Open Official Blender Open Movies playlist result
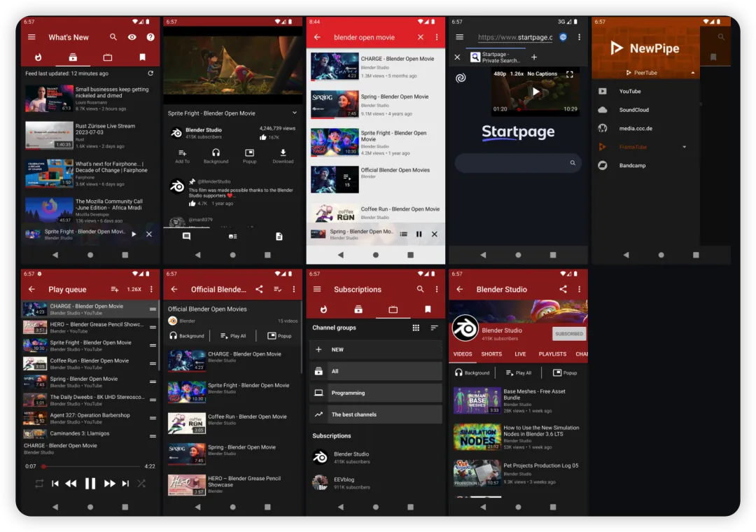This screenshot has height=532, width=756. [x=376, y=179]
